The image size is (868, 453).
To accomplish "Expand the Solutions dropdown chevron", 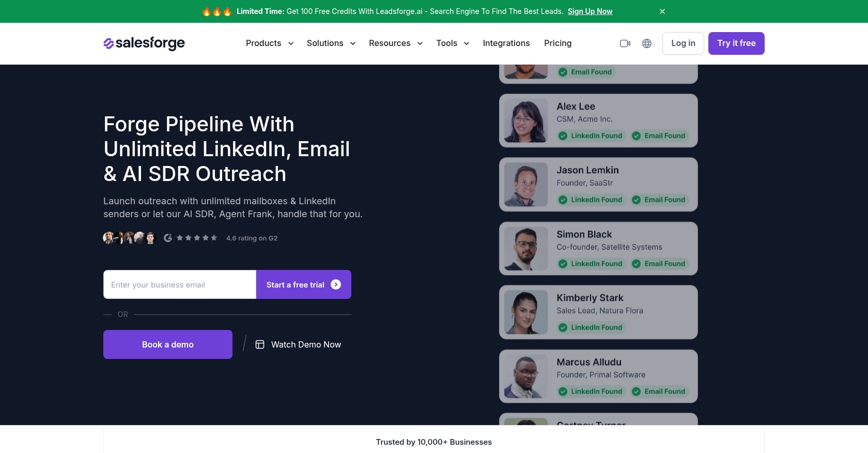I will 353,43.
